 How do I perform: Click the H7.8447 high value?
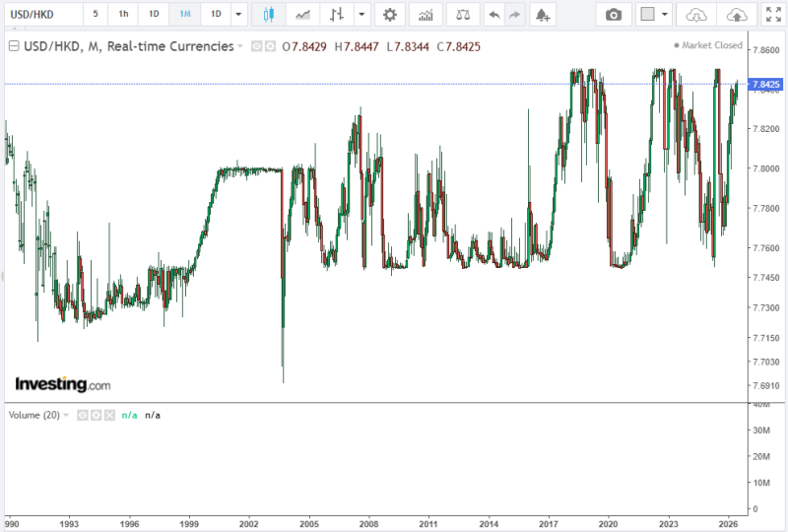(x=357, y=46)
